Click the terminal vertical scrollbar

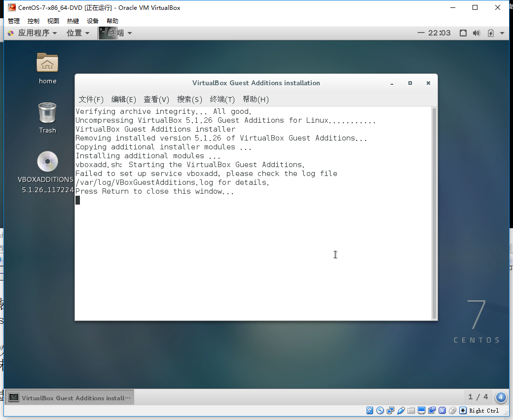coord(434,213)
